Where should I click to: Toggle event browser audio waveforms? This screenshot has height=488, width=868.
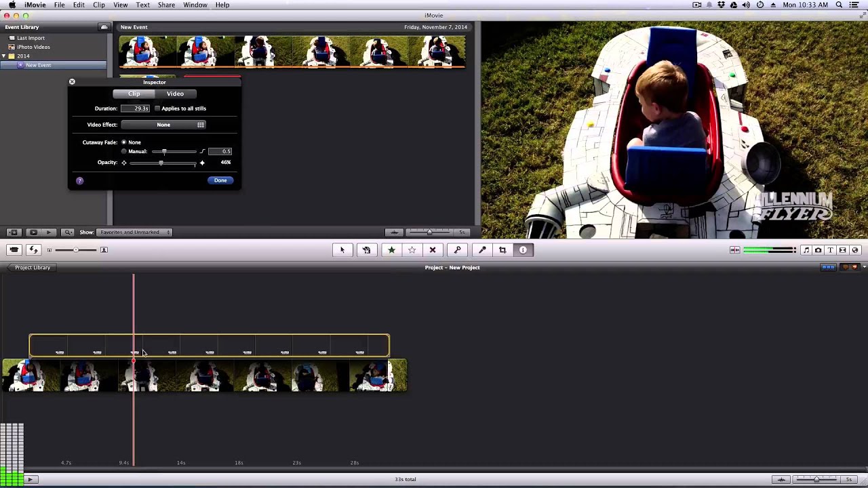394,232
